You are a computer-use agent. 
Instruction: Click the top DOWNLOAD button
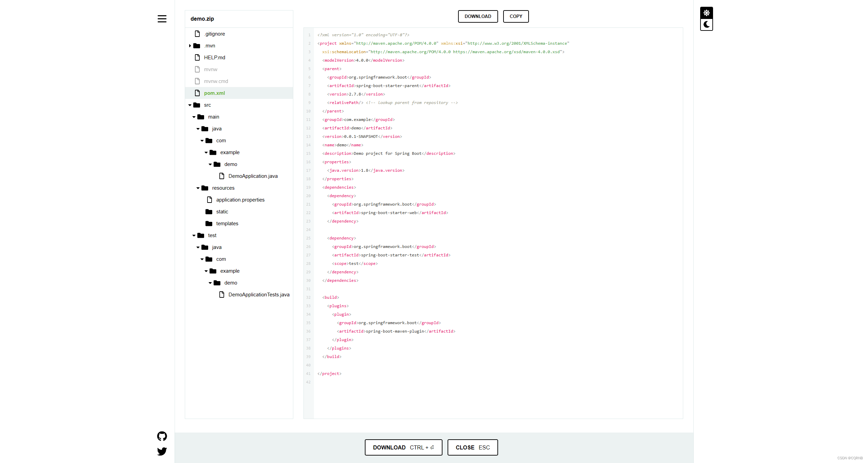pos(478,16)
